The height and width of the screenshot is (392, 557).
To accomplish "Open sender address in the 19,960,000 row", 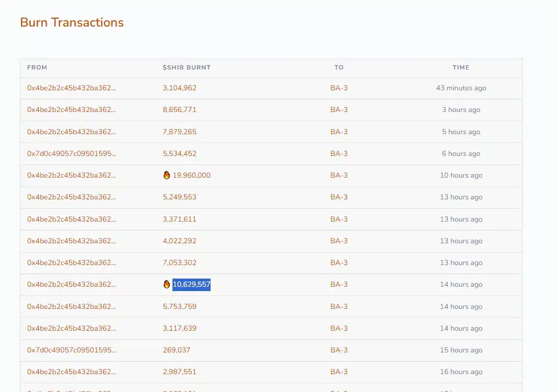I will (x=71, y=175).
